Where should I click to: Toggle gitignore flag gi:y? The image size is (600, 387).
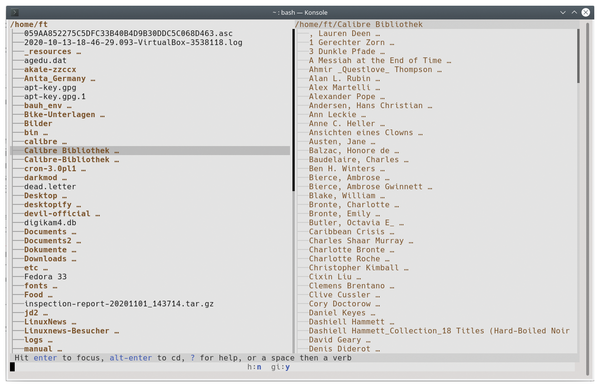(x=280, y=367)
